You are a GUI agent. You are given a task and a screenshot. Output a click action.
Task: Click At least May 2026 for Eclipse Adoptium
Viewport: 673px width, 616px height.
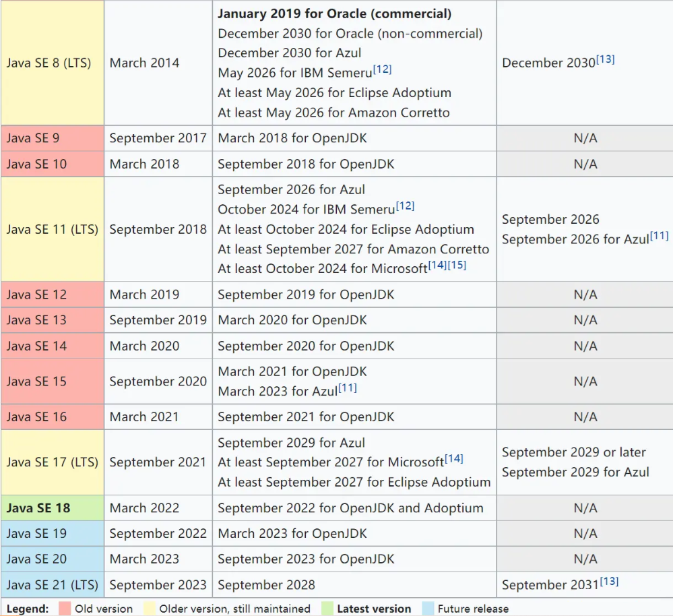(334, 93)
